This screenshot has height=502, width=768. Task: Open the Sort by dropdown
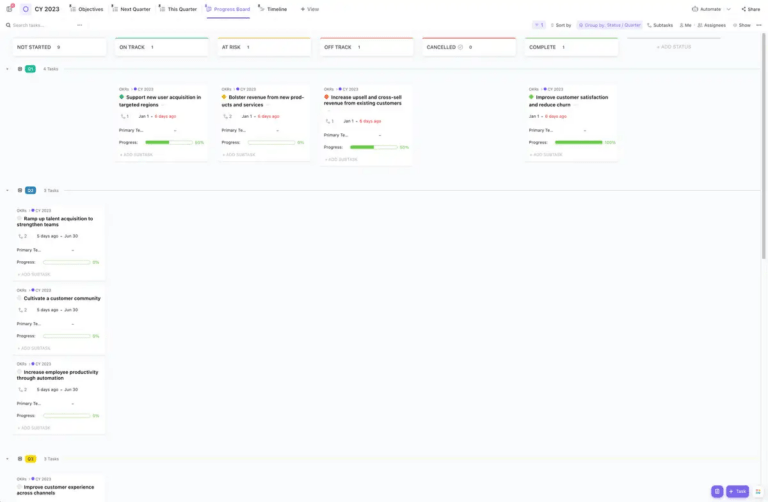pyautogui.click(x=561, y=25)
